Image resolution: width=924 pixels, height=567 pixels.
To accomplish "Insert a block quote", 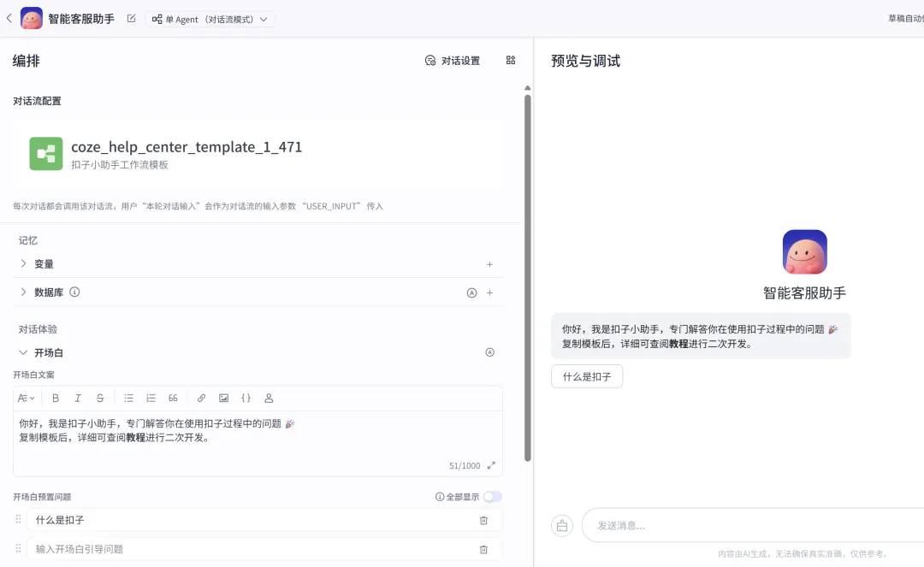I will pyautogui.click(x=173, y=398).
